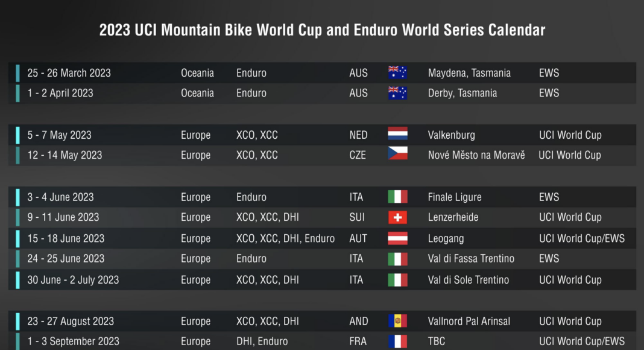This screenshot has height=350, width=644.
Task: Click the Austrian flag beside Leogang
Action: tap(397, 238)
